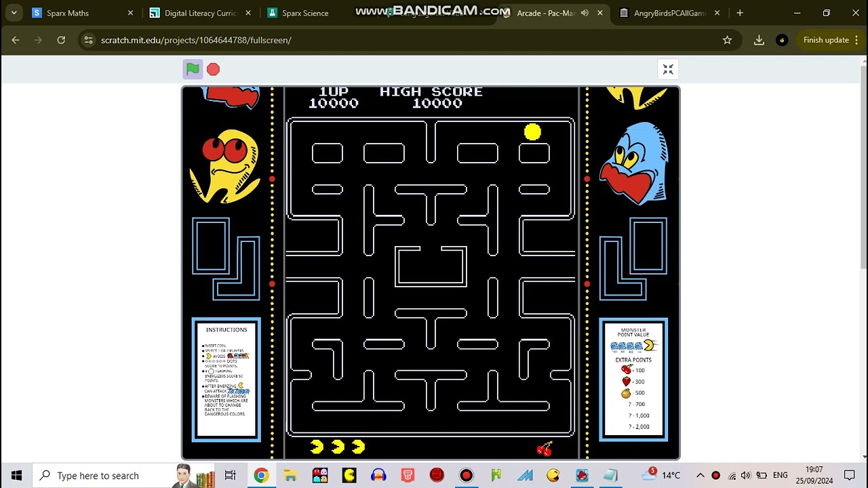The width and height of the screenshot is (868, 488).
Task: Click the page vertical scrollbar
Action: coord(863,166)
